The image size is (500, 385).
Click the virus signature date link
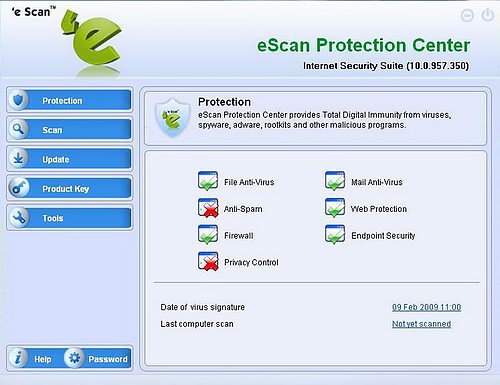pos(426,307)
